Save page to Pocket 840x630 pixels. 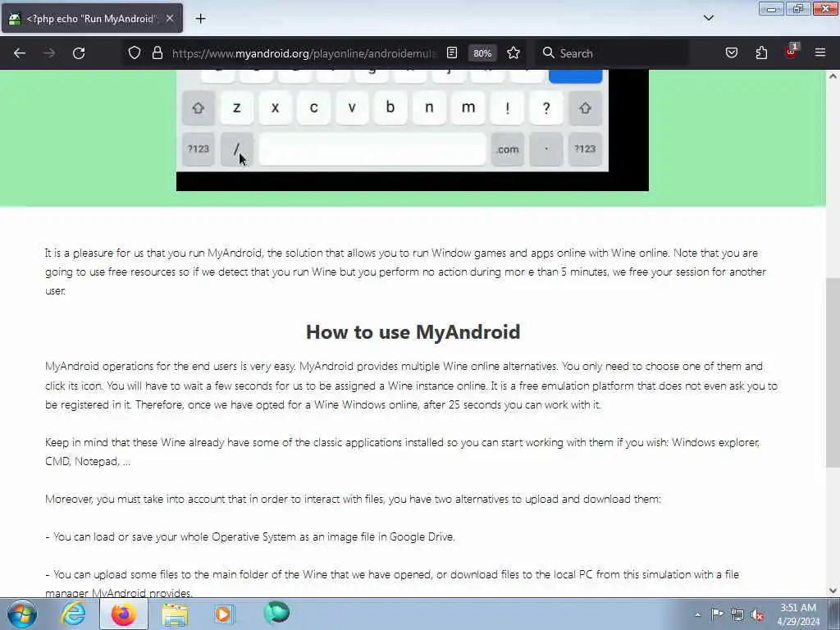[x=731, y=53]
